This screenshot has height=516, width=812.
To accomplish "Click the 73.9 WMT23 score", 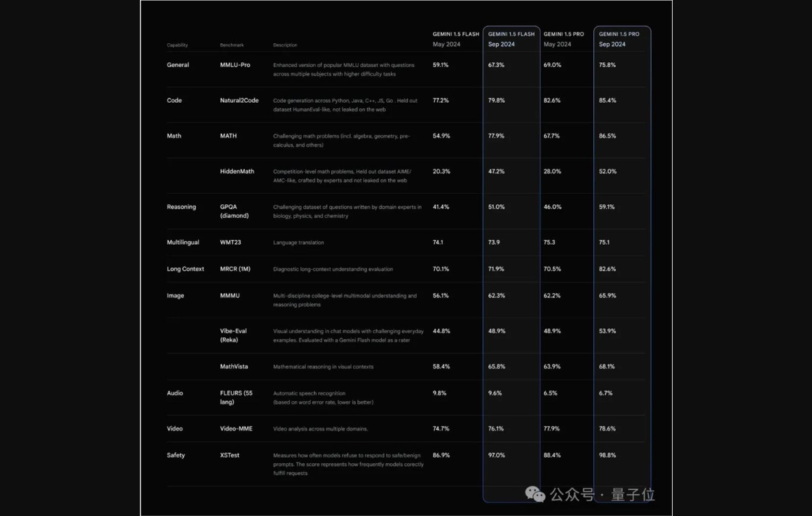I will click(494, 242).
